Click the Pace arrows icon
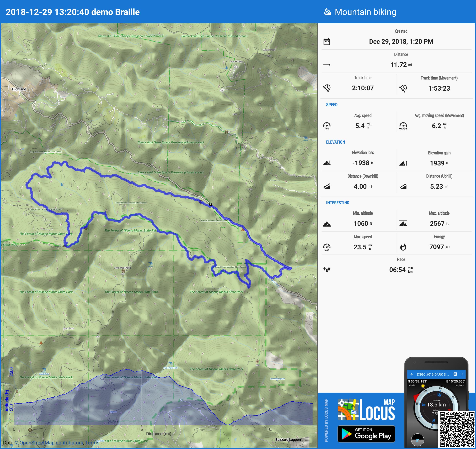This screenshot has width=476, height=449. 327,270
